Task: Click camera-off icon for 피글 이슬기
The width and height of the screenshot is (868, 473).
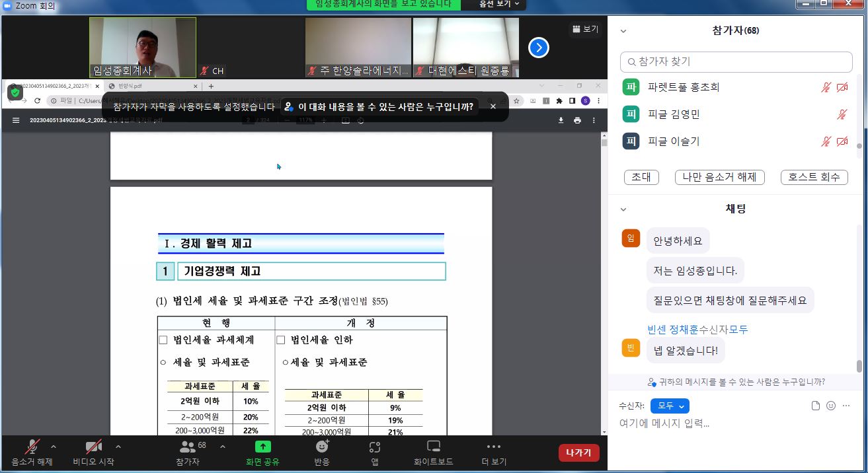Action: coord(842,141)
